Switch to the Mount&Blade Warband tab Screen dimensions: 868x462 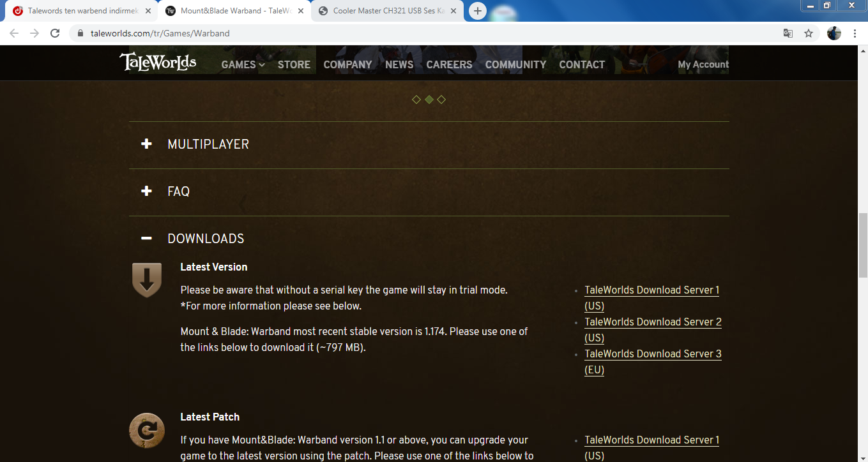click(x=235, y=11)
